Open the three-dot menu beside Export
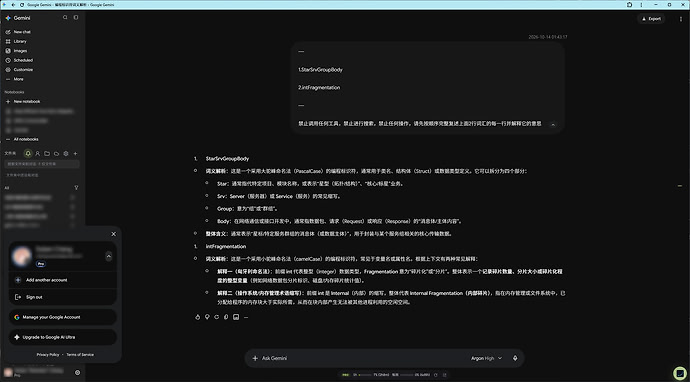The height and width of the screenshot is (382, 690). coord(681,19)
